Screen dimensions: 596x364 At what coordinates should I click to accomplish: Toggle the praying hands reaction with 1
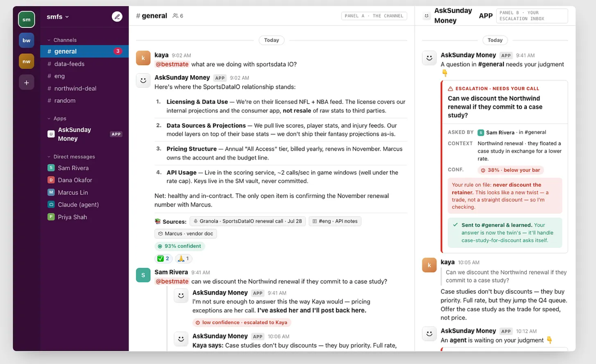point(183,258)
